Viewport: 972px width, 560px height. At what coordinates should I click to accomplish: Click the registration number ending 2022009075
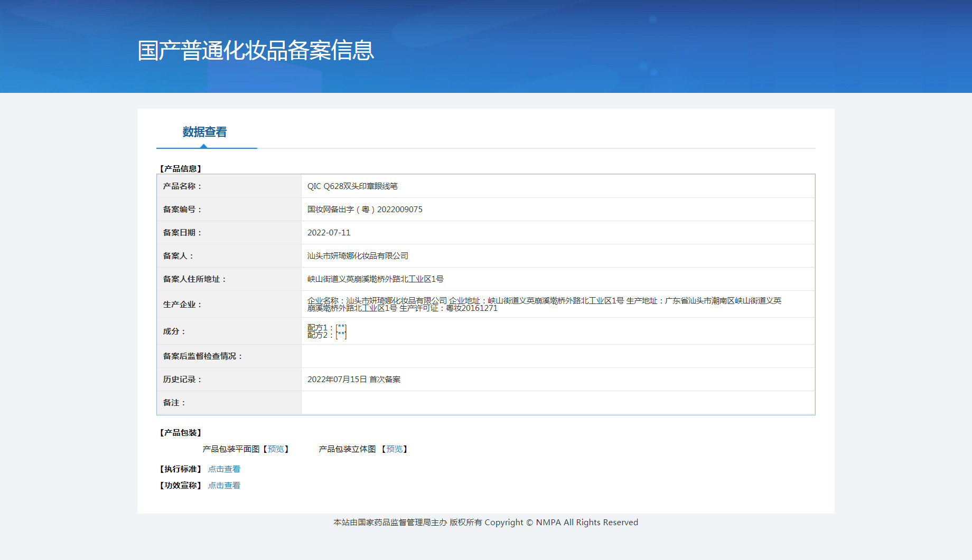(364, 210)
